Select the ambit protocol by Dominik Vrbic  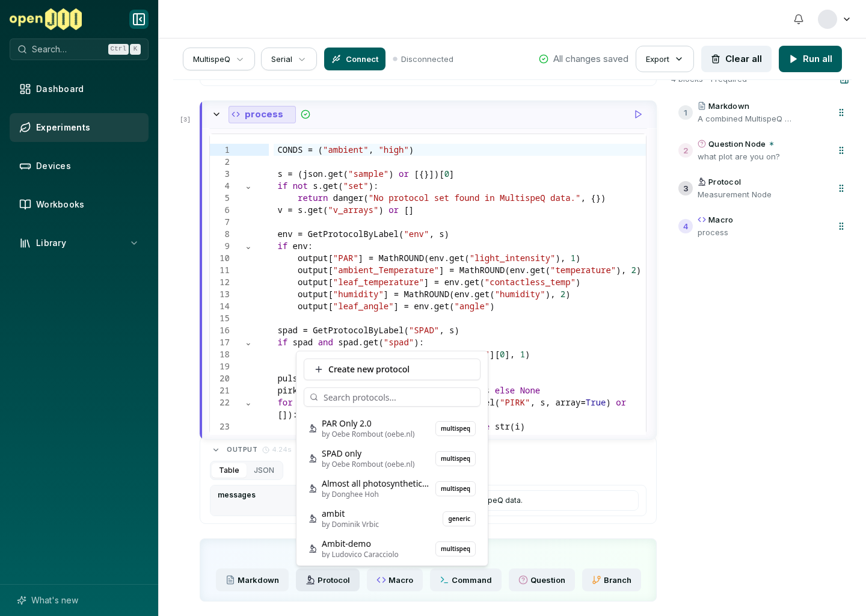(x=392, y=519)
